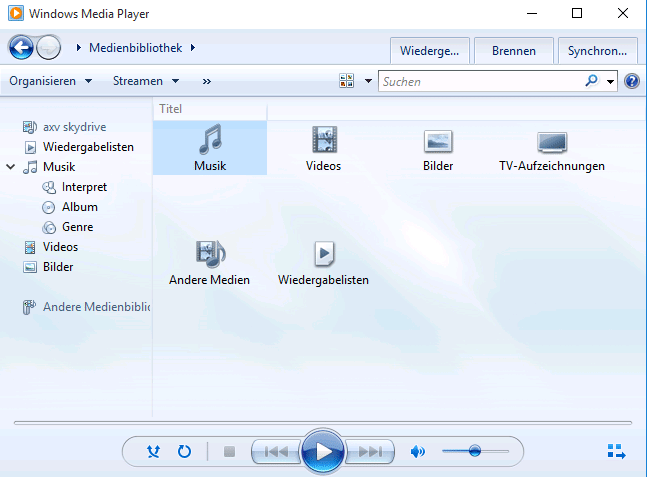Viewport: 647px width, 477px height.
Task: Select Andere Medienbibliotheken in the sidebar
Action: click(x=86, y=307)
